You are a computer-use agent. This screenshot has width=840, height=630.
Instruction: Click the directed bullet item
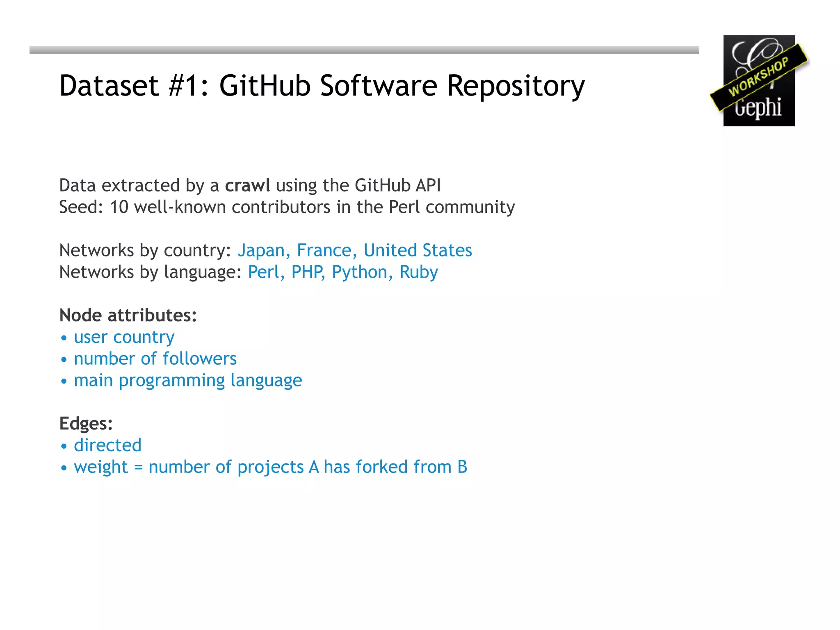(x=107, y=445)
